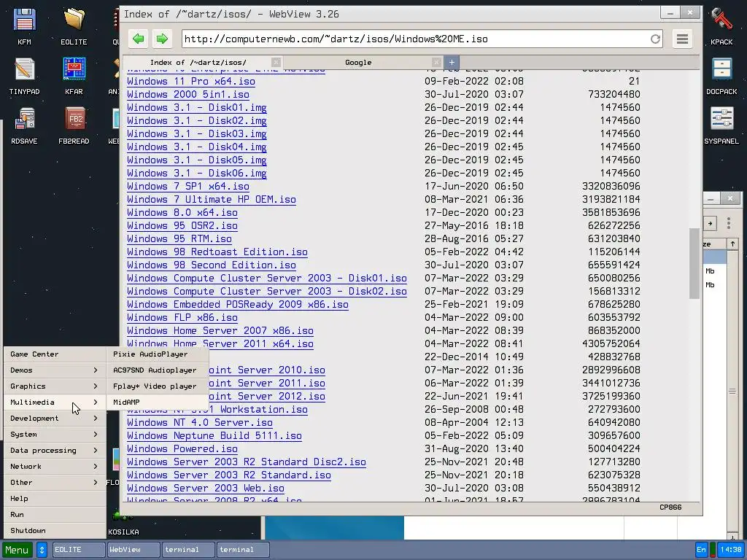Launch KFAR archiver icon
The image size is (747, 560).
[74, 76]
